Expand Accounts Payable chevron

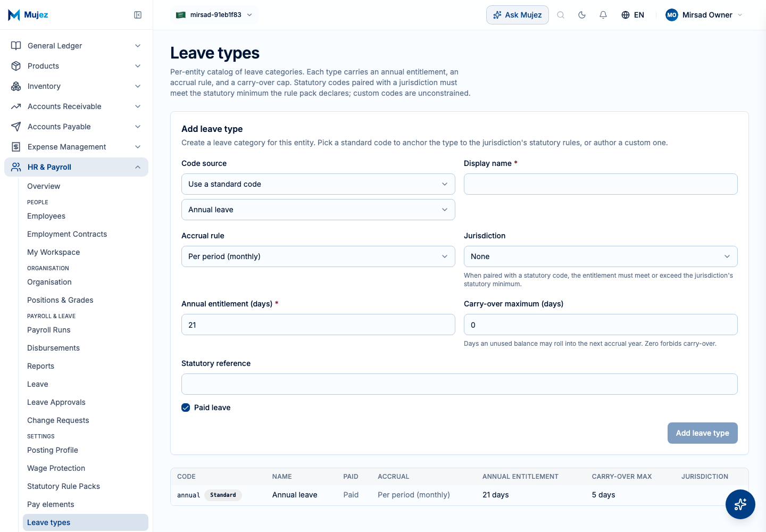138,127
